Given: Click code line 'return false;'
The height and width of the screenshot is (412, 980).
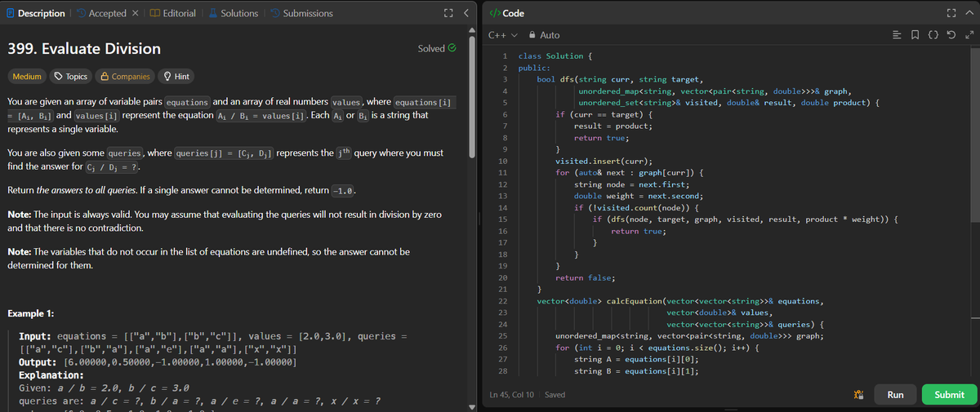Looking at the screenshot, I should [585, 277].
